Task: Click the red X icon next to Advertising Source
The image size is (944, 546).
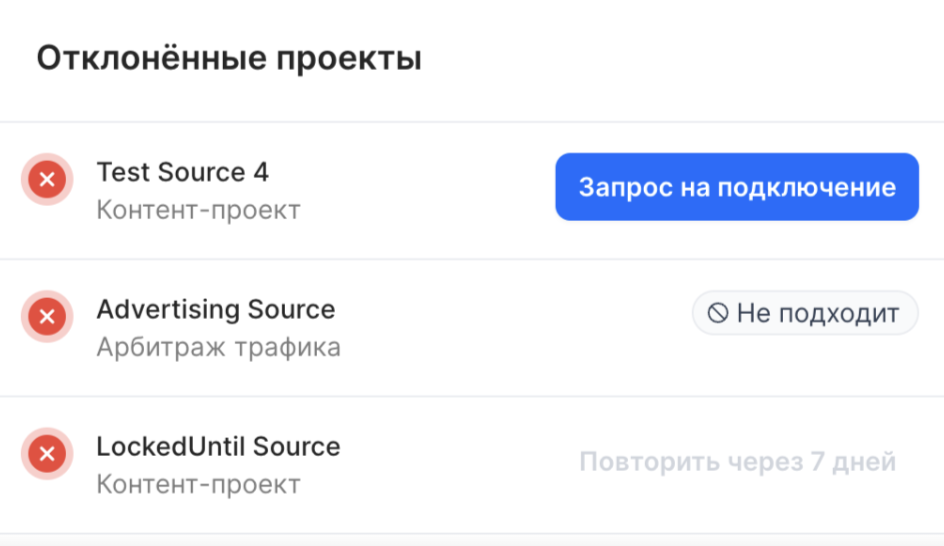Action: coord(47,316)
